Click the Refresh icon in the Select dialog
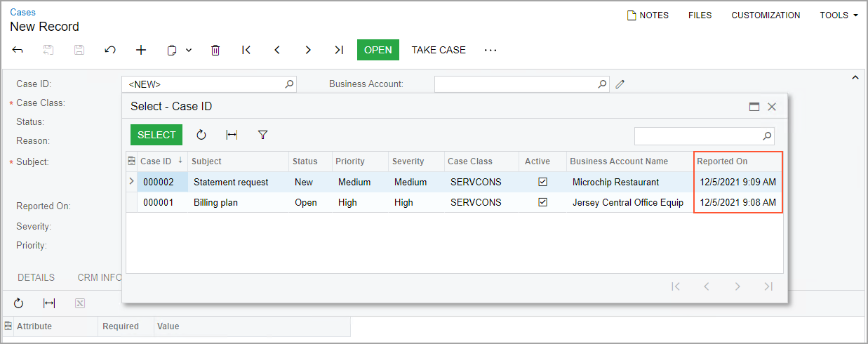This screenshot has height=344, width=868. click(201, 135)
